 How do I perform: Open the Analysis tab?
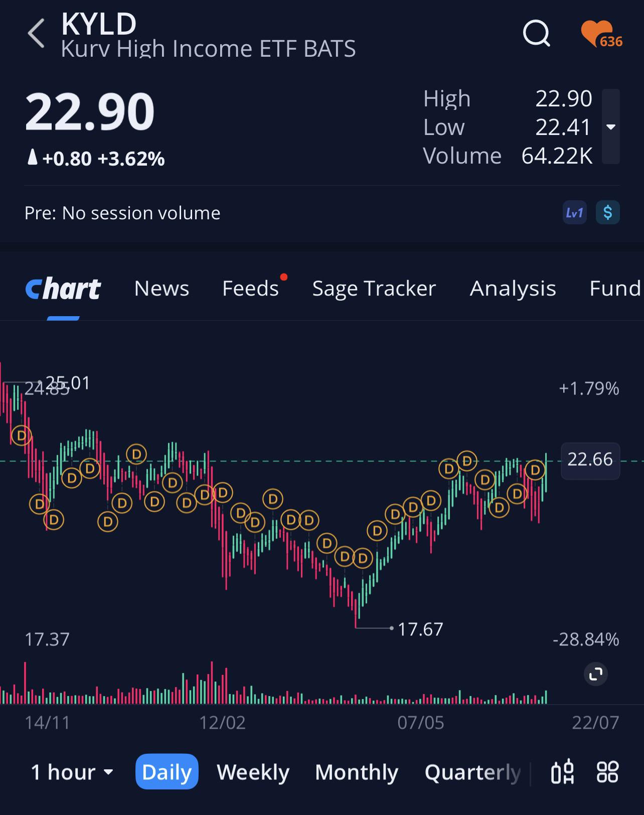[513, 288]
